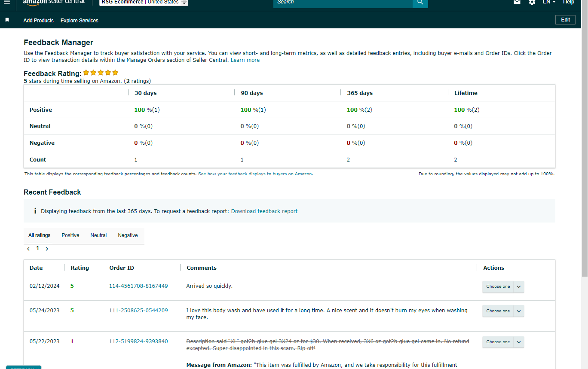Click the Amazon Seller Central logo
Image resolution: width=588 pixels, height=369 pixels.
(54, 2)
